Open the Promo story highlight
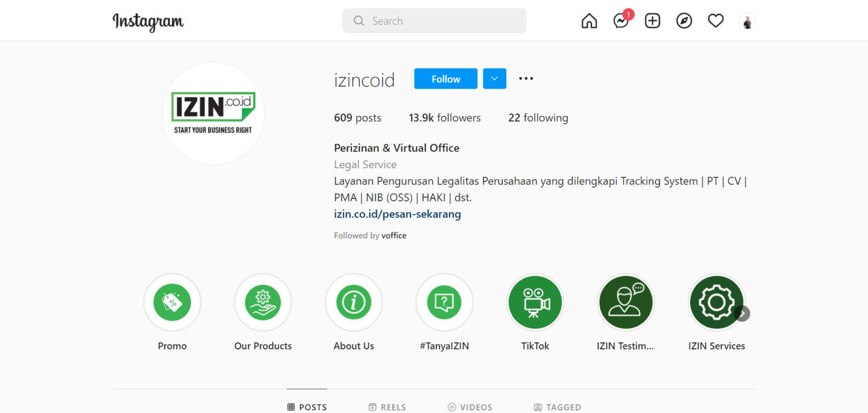868x413 pixels. tap(172, 303)
